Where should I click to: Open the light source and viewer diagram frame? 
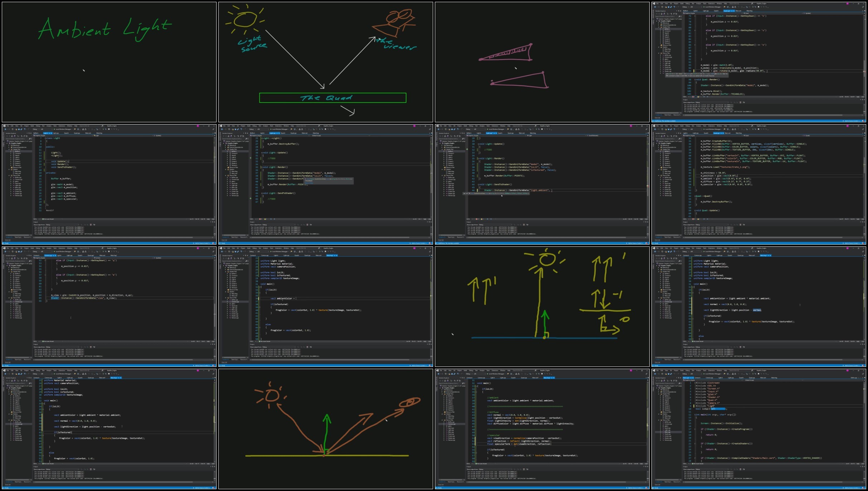pos(326,62)
